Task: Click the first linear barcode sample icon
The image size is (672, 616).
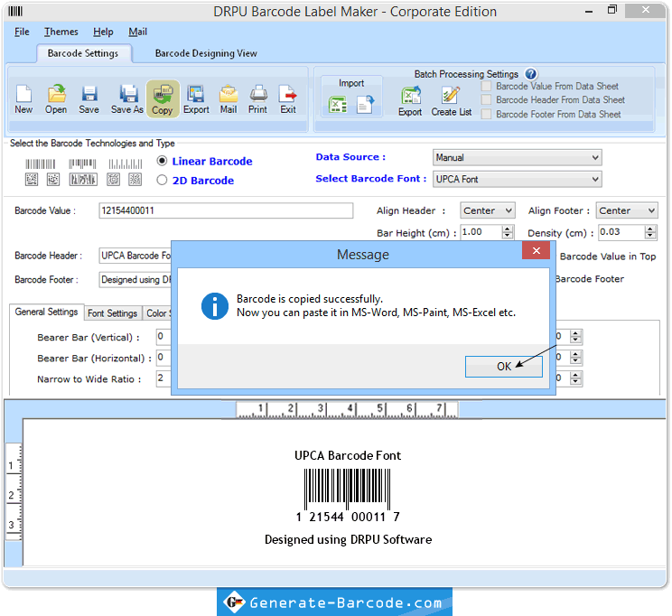Action: pyautogui.click(x=41, y=163)
